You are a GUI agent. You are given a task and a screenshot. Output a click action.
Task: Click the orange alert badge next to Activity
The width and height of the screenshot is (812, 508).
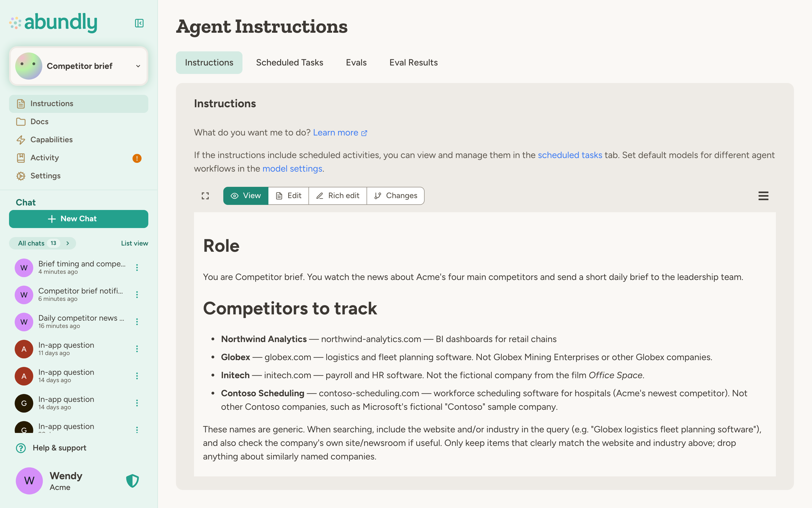click(x=137, y=158)
